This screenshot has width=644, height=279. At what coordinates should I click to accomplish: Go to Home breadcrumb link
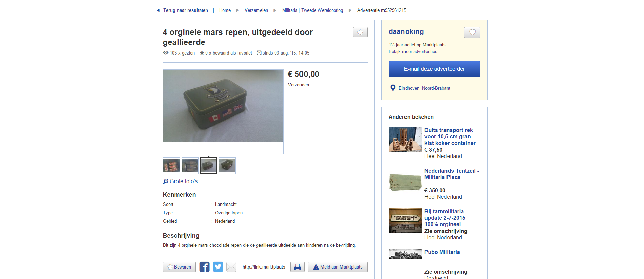225,10
